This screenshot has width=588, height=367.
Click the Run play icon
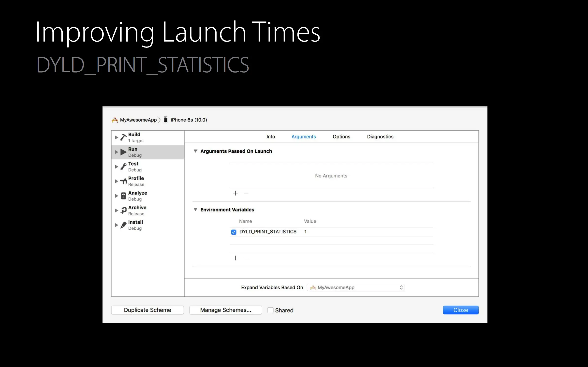[x=123, y=152]
